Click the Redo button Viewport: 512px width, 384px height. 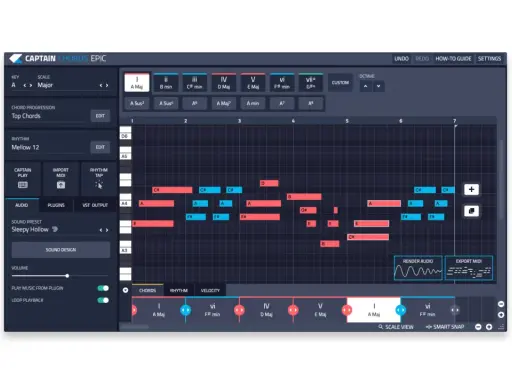pos(422,59)
